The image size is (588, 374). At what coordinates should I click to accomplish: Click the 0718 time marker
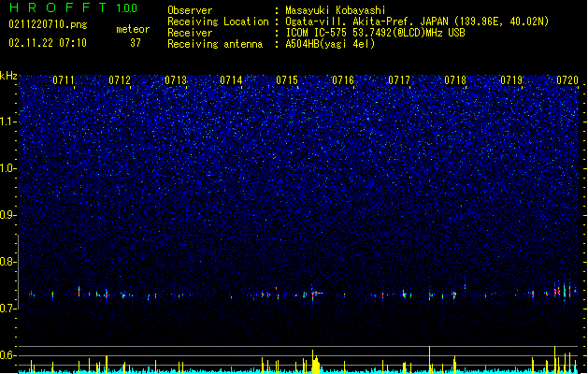point(455,80)
